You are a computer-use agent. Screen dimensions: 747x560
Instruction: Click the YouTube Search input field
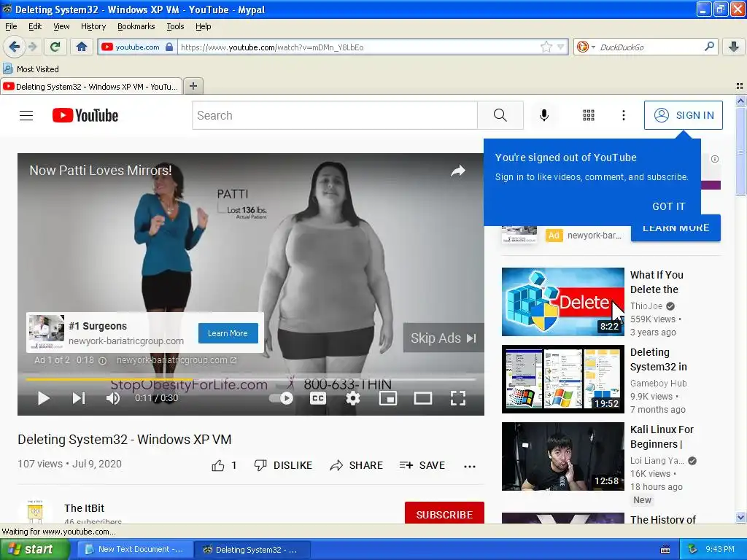335,115
